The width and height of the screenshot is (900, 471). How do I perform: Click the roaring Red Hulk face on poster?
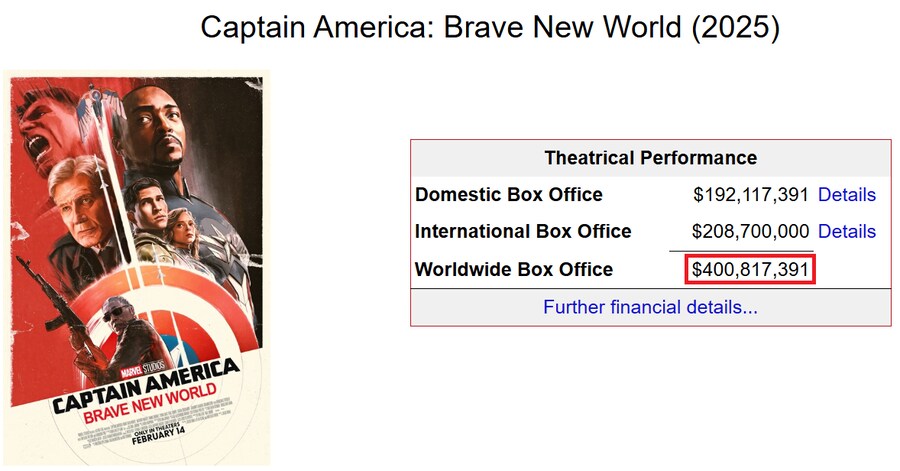pos(40,120)
